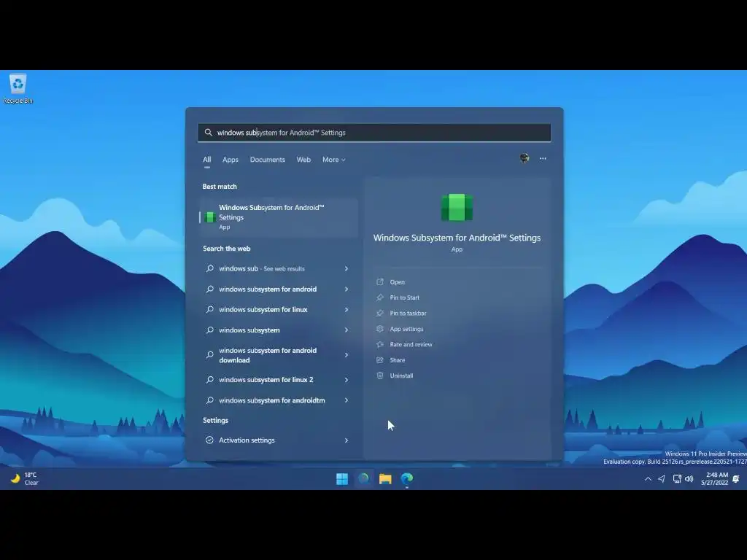747x560 pixels.
Task: Click the search magnifier icon in search box
Action: click(208, 133)
